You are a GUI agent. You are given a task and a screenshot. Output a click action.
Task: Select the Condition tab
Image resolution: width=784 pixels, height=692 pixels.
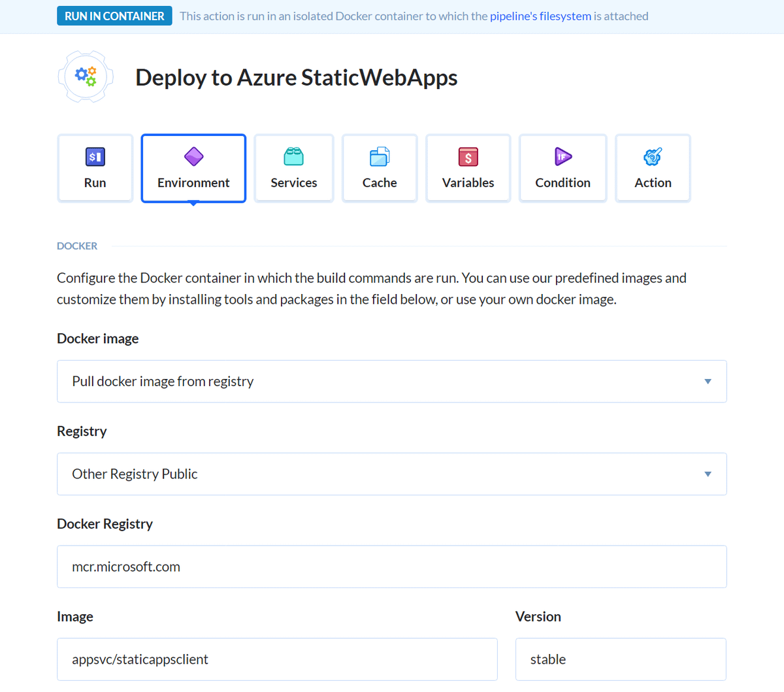[x=563, y=168]
